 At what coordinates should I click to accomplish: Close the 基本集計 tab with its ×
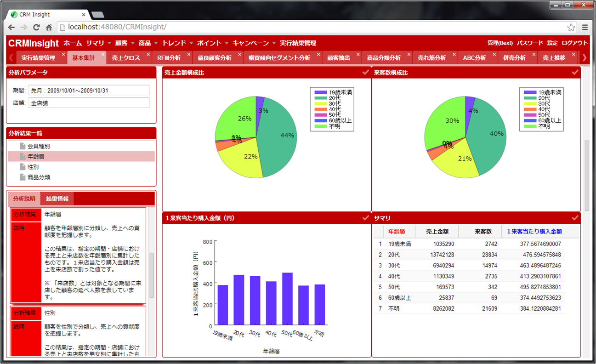[x=103, y=54]
